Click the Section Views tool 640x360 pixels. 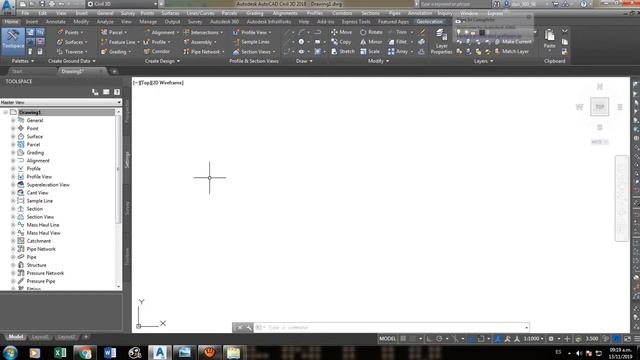(254, 52)
